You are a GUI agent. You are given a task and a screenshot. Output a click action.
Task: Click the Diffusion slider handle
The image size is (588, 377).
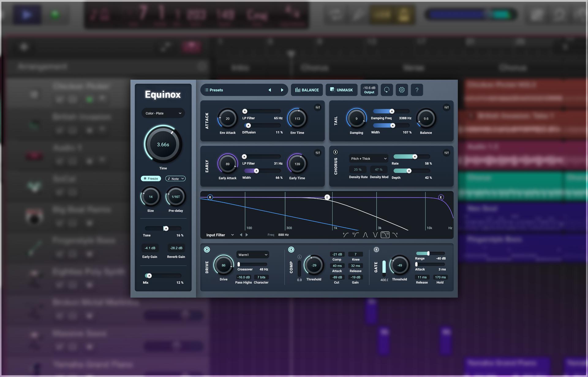[x=248, y=125]
